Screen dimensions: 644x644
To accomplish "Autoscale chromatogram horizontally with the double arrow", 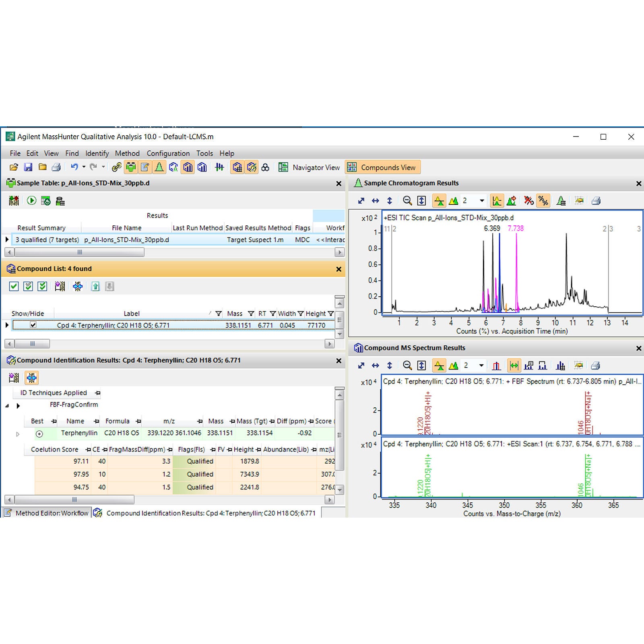I will pyautogui.click(x=375, y=200).
